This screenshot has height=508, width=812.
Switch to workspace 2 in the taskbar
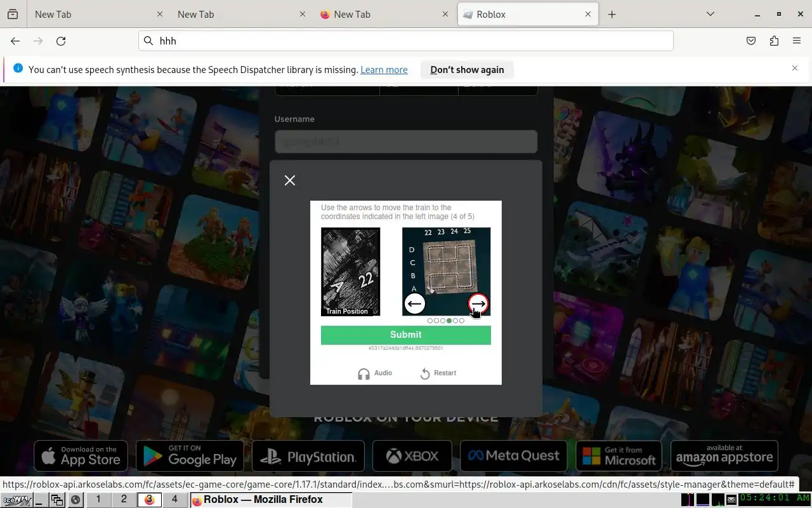point(124,500)
